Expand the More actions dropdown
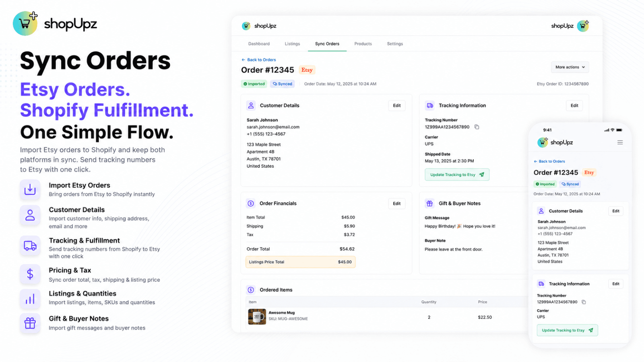The image size is (644, 362). [570, 67]
